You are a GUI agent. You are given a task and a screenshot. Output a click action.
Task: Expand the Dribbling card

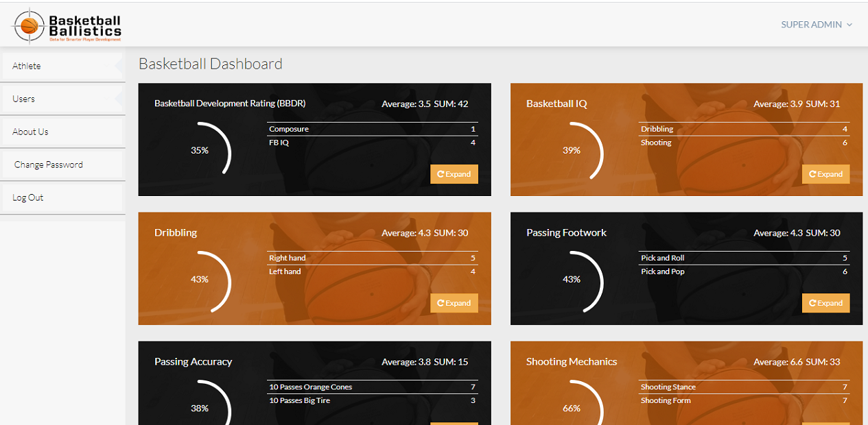(454, 303)
